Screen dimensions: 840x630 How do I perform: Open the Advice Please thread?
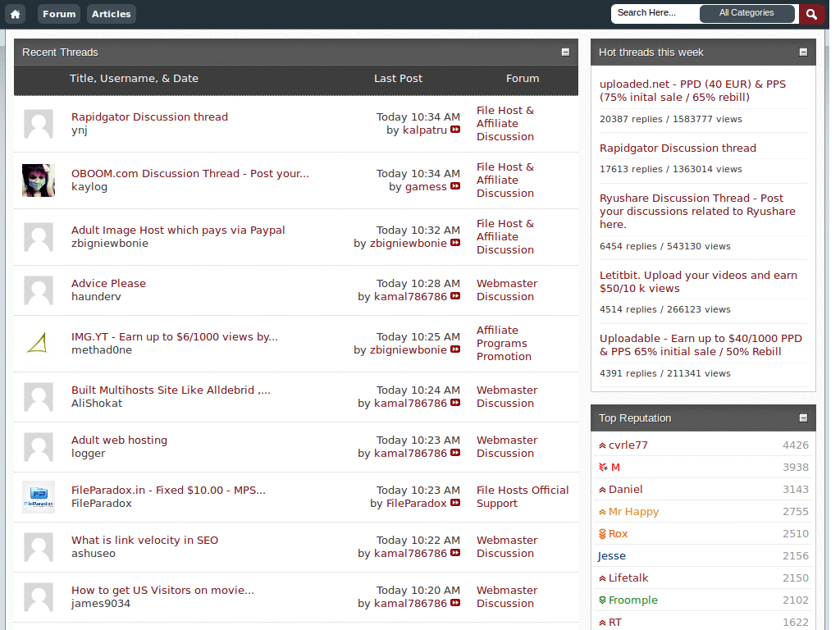coord(108,283)
